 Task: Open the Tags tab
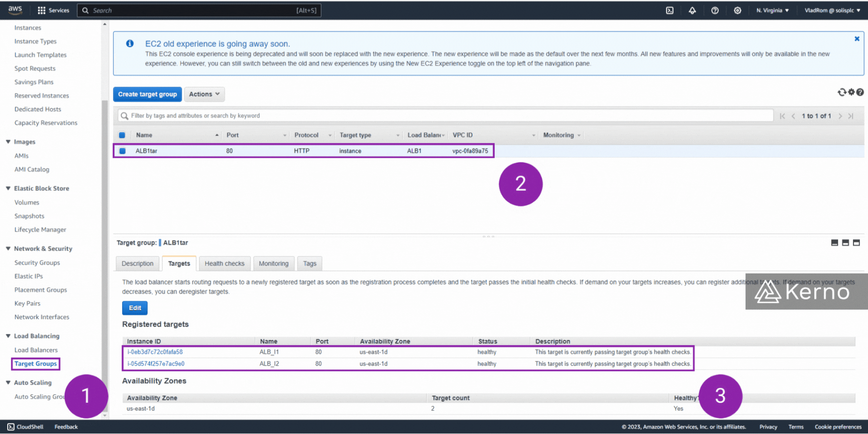point(310,264)
